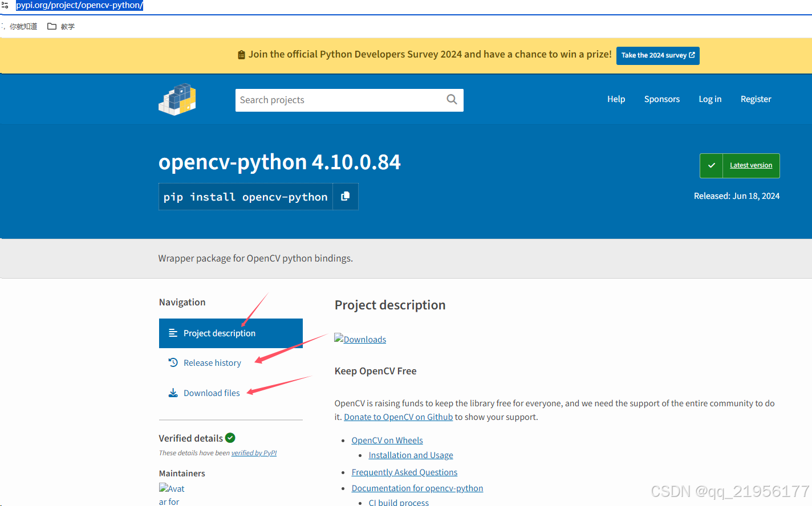Open the Installation and Usage link
812x506 pixels.
(411, 455)
